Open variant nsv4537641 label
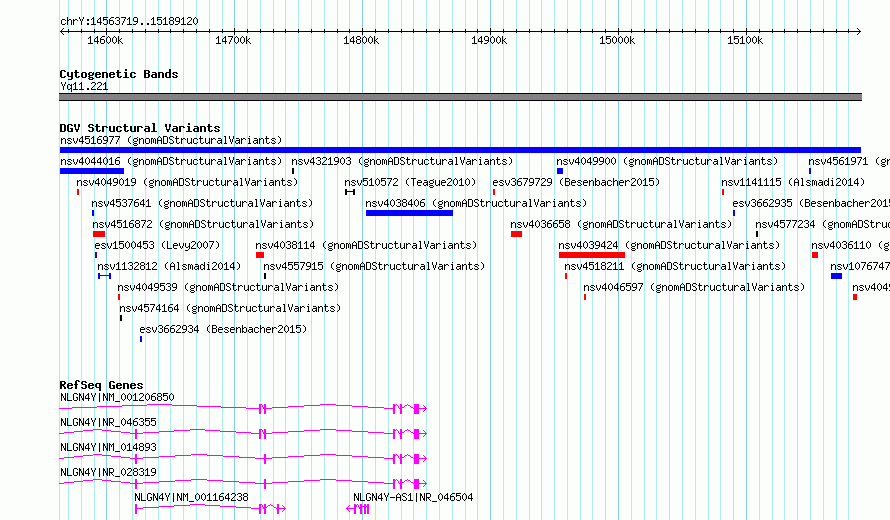The width and height of the screenshot is (890, 520). [x=202, y=203]
